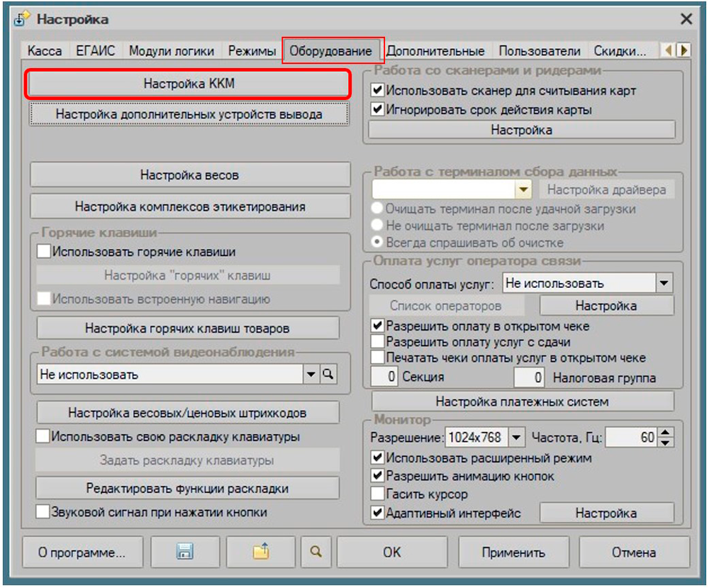Image resolution: width=709 pixels, height=588 pixels.
Task: Toggle Гасить курсор checkbox
Action: point(377,494)
